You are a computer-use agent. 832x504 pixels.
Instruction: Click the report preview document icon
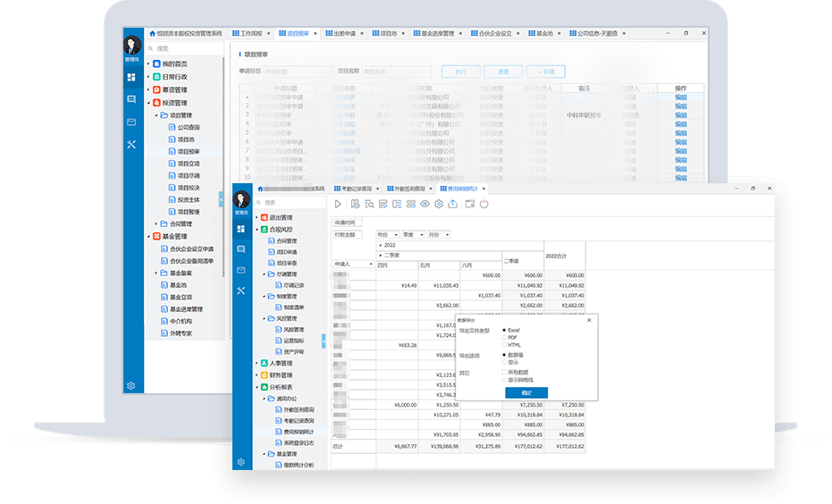click(x=355, y=204)
